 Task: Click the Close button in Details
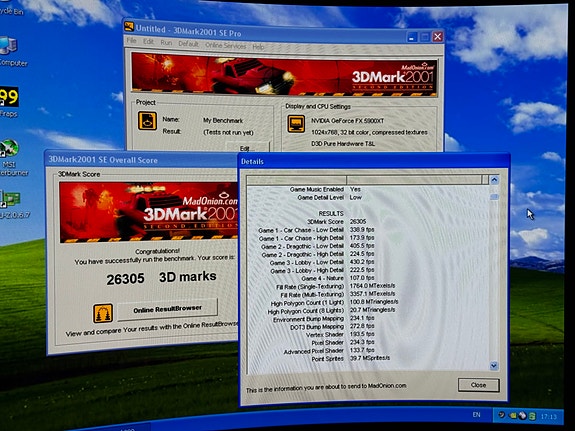pyautogui.click(x=478, y=385)
